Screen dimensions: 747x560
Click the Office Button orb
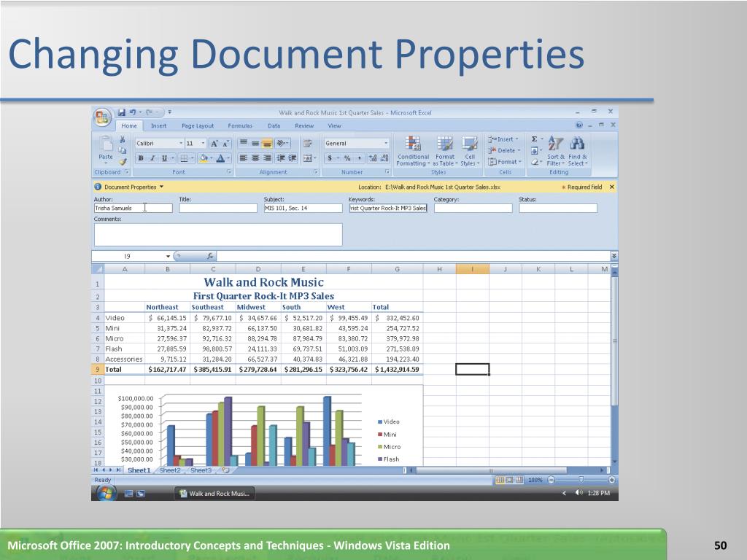tap(102, 117)
